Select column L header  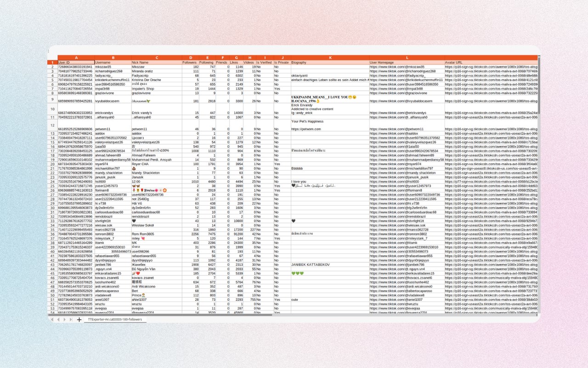click(407, 58)
